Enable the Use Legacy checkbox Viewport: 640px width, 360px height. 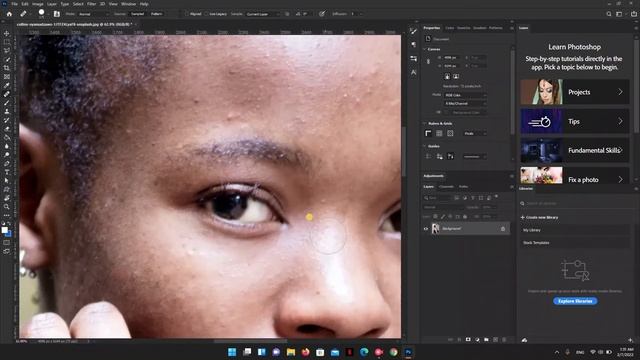(206, 14)
